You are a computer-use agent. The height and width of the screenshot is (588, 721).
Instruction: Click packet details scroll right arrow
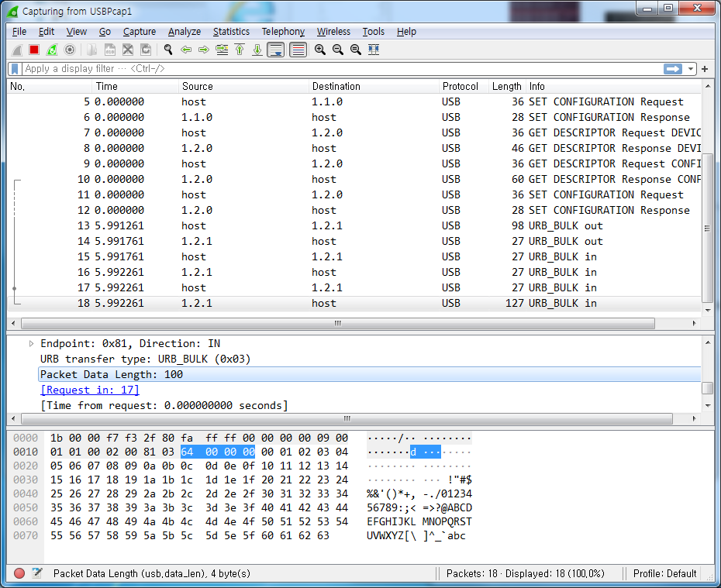[x=694, y=419]
